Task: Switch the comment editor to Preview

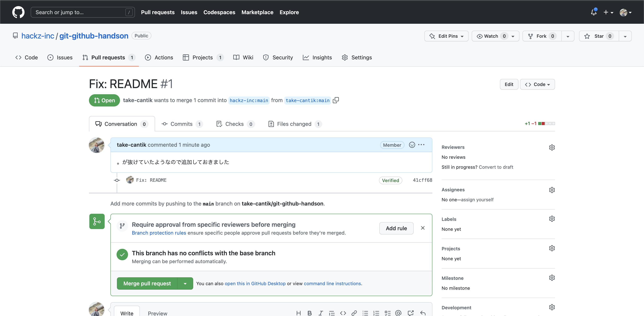Action: pos(158,313)
